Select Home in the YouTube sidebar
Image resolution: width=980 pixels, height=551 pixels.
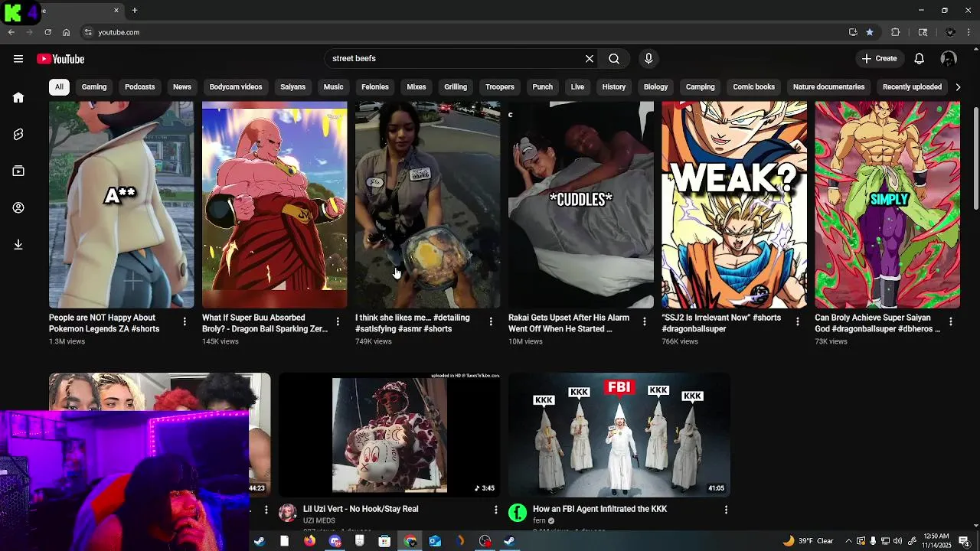(18, 97)
